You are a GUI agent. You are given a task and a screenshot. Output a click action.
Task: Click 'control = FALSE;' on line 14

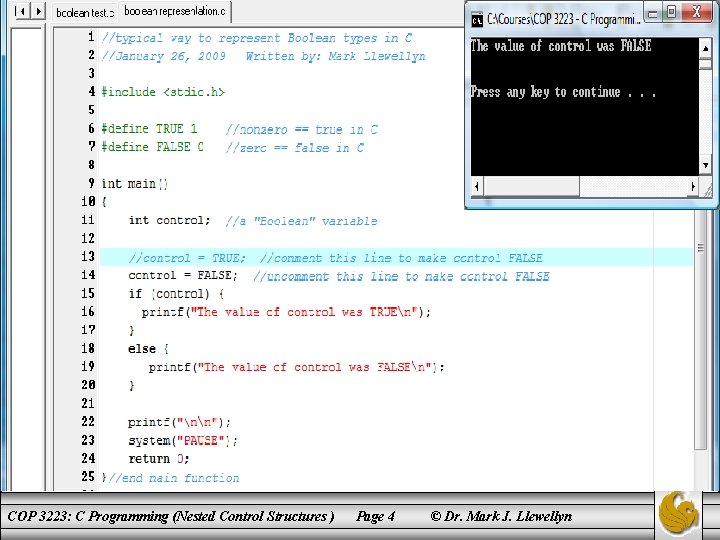(183, 275)
